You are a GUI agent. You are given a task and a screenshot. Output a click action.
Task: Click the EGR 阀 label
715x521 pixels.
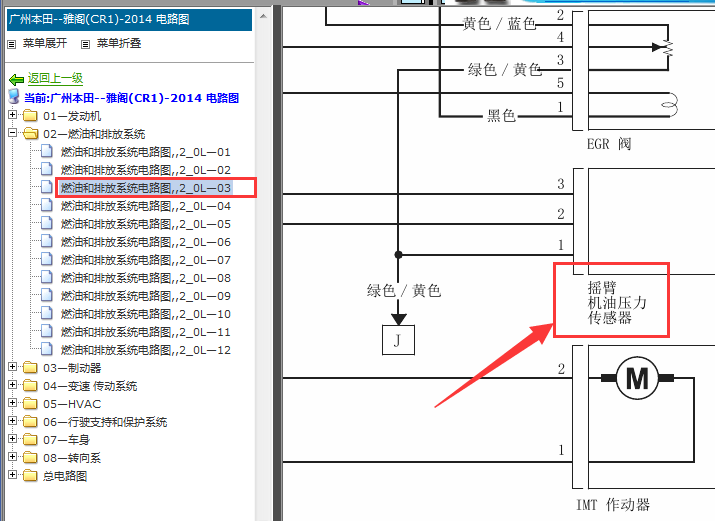609,144
